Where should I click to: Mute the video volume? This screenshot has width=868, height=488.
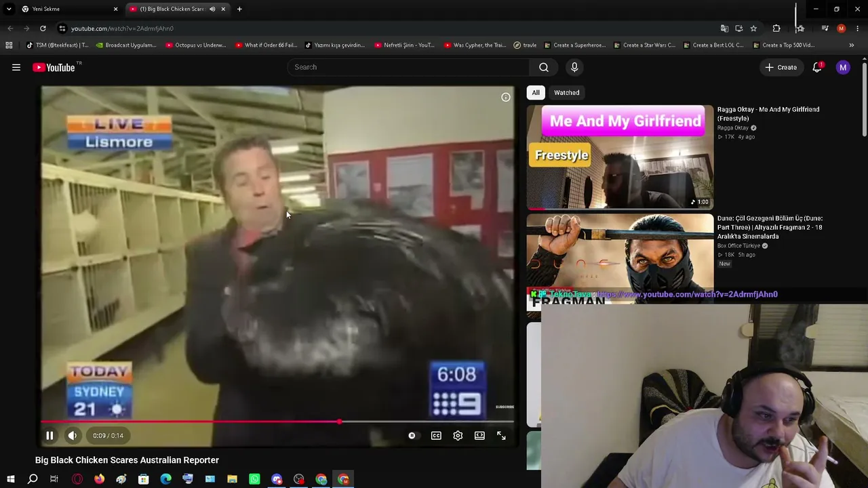point(72,436)
